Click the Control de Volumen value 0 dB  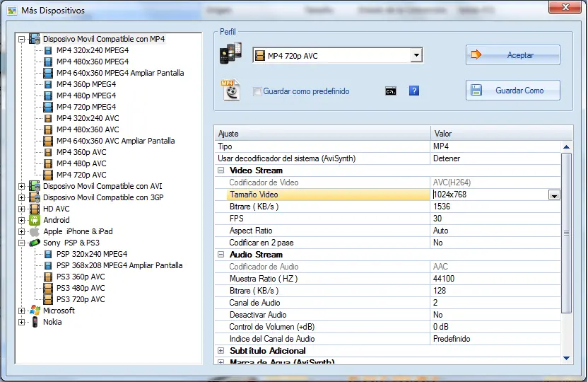coord(495,326)
